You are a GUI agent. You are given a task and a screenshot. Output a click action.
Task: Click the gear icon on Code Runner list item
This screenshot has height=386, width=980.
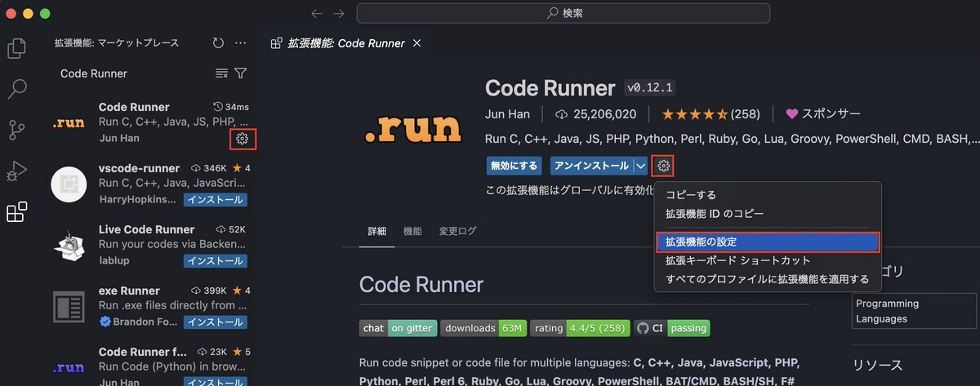point(242,139)
